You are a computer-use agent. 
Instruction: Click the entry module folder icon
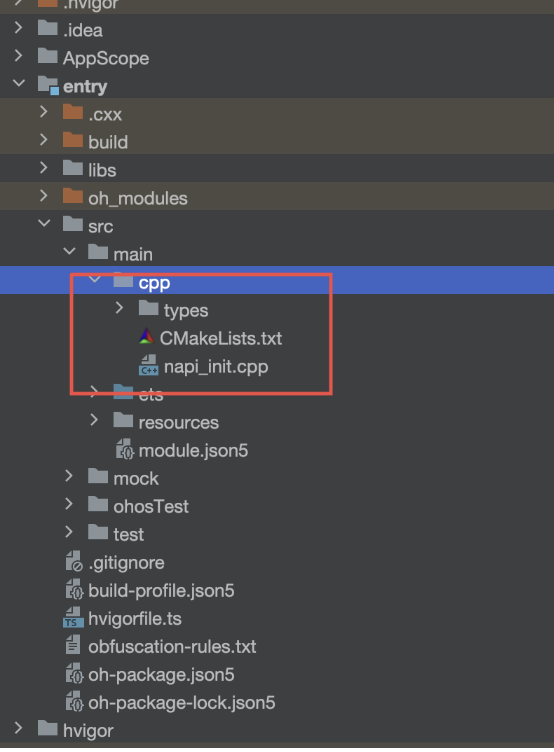click(48, 86)
